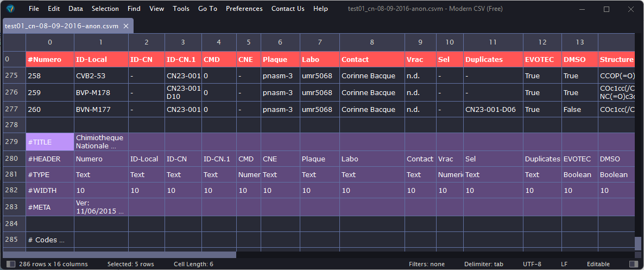Select cell CVB2-53
This screenshot has width=644, height=270.
(x=101, y=76)
